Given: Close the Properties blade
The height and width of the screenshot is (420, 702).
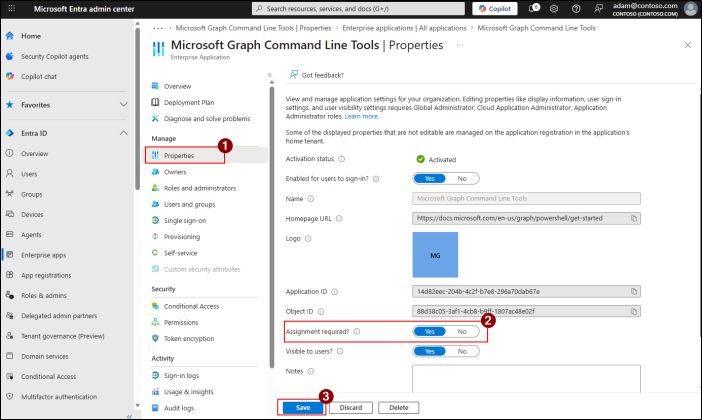Looking at the screenshot, I should coord(688,45).
